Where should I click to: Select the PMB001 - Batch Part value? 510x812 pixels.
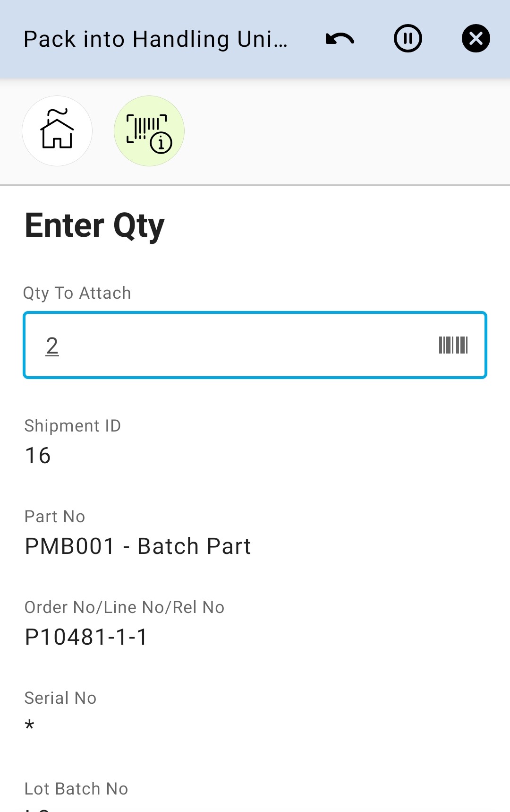[x=138, y=546]
